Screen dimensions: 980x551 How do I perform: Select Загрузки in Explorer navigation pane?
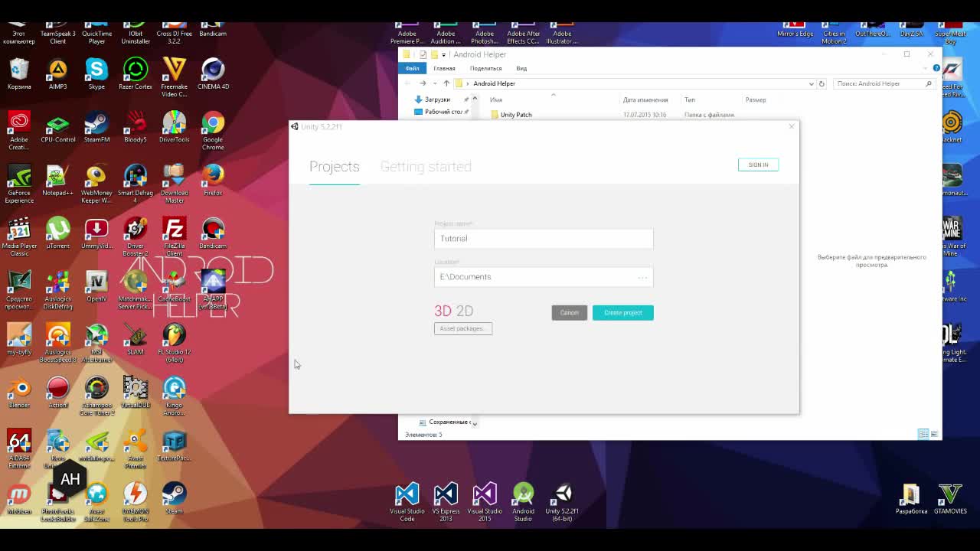(437, 99)
